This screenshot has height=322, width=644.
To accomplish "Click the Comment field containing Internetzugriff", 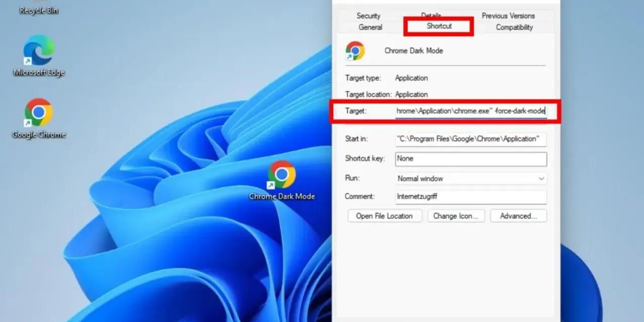I will pos(470,196).
